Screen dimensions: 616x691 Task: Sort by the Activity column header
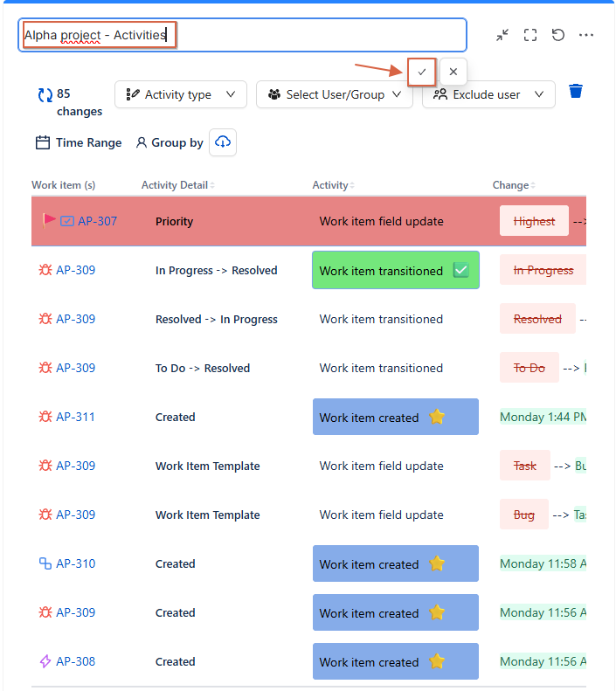[333, 185]
